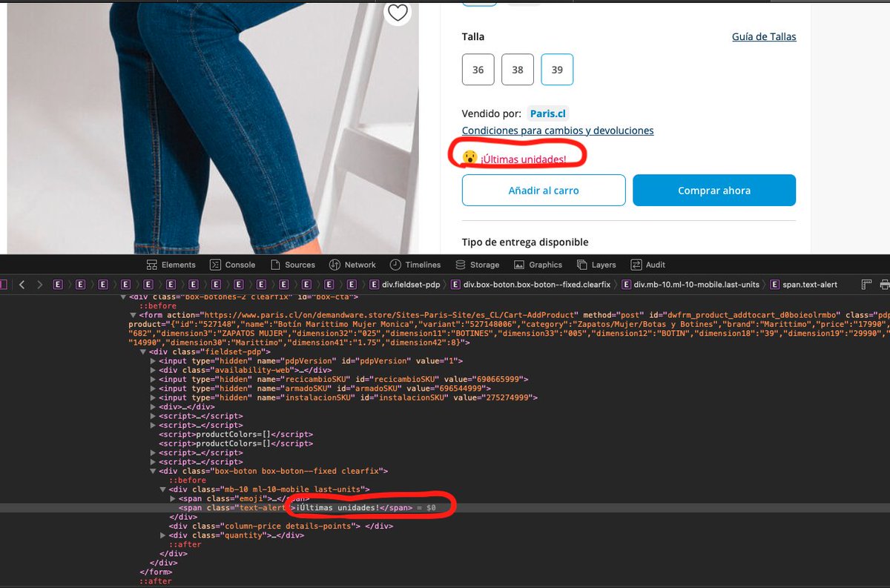
Task: Select div.fieldset-pdp in the breadcrumb path
Action: (404, 284)
